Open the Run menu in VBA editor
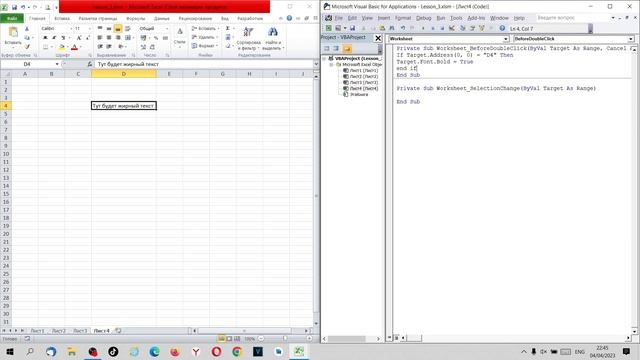The image size is (640, 360). 441,18
